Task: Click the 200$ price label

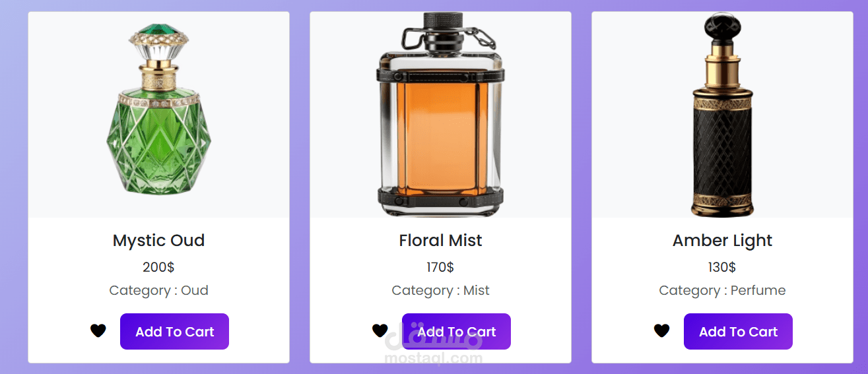Action: click(158, 267)
